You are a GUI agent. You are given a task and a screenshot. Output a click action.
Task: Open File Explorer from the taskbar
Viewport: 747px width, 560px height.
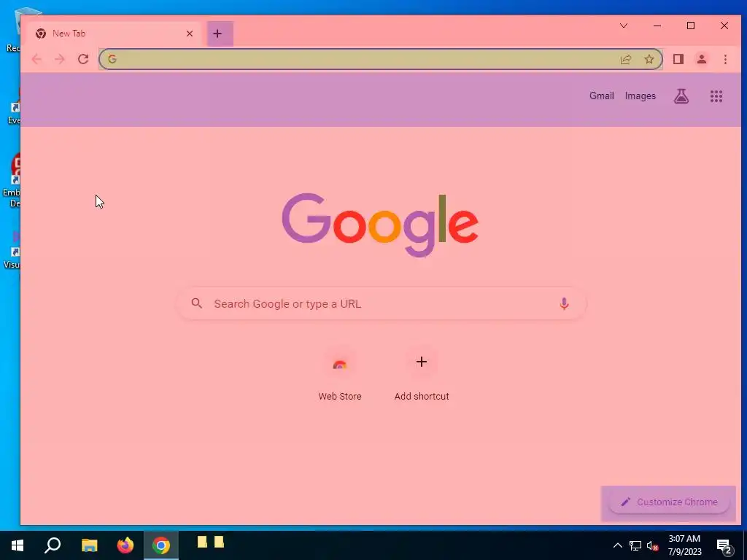(x=89, y=545)
